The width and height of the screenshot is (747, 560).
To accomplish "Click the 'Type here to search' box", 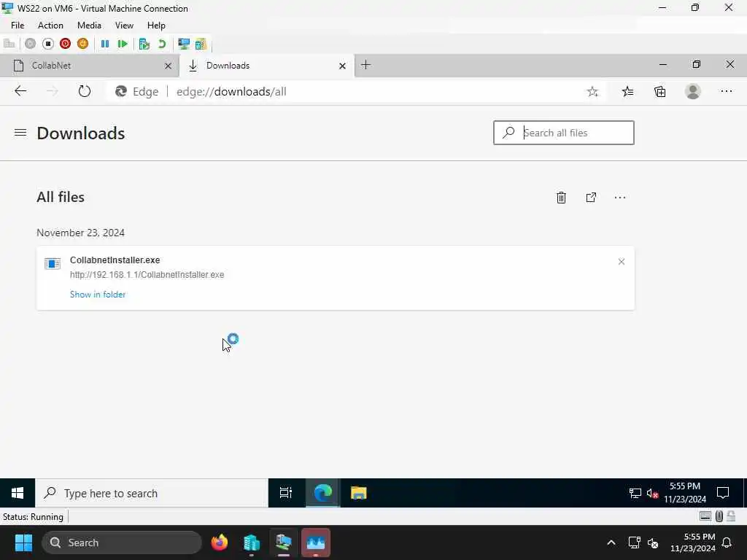I will (152, 493).
